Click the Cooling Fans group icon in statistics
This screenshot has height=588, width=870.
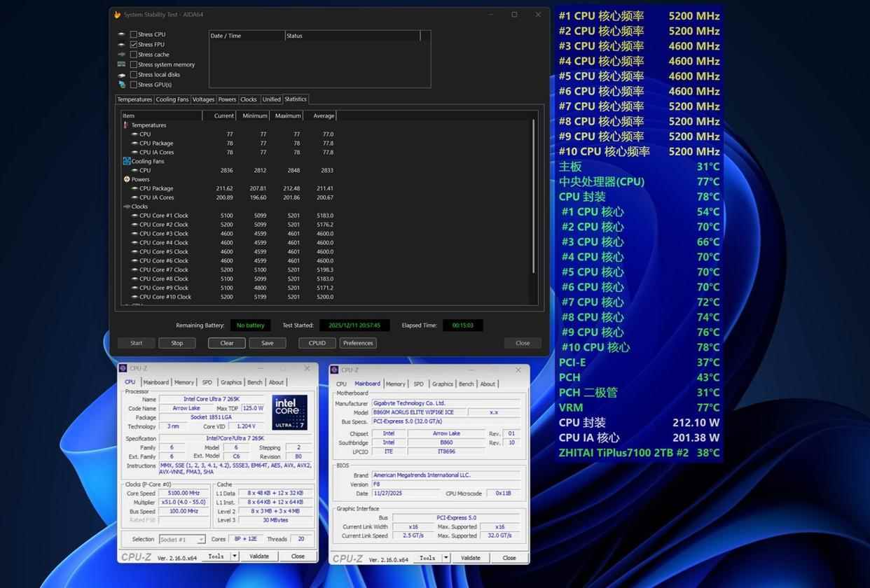(127, 161)
